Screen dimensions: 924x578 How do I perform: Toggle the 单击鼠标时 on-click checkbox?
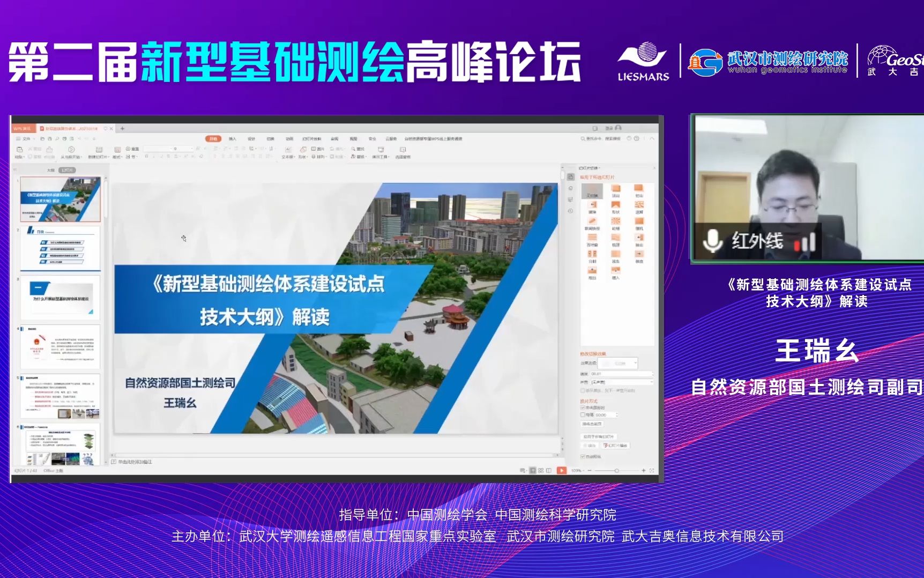pos(583,407)
